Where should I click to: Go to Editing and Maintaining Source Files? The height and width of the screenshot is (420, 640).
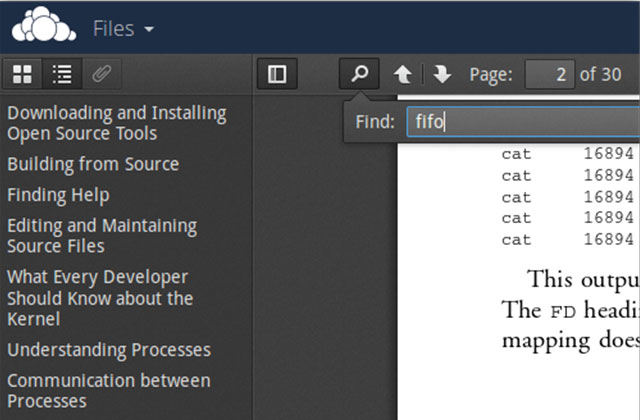click(x=102, y=236)
